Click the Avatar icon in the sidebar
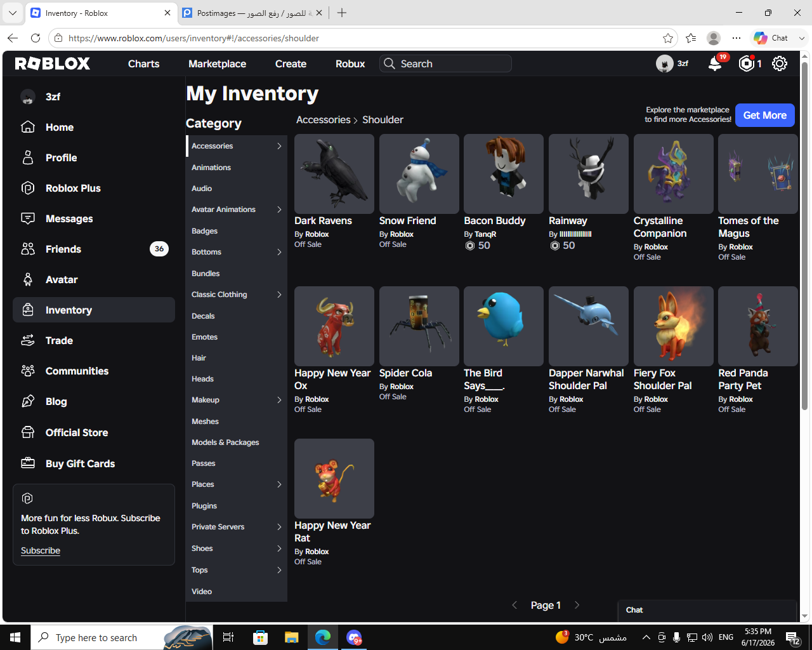The image size is (812, 650). click(x=28, y=279)
